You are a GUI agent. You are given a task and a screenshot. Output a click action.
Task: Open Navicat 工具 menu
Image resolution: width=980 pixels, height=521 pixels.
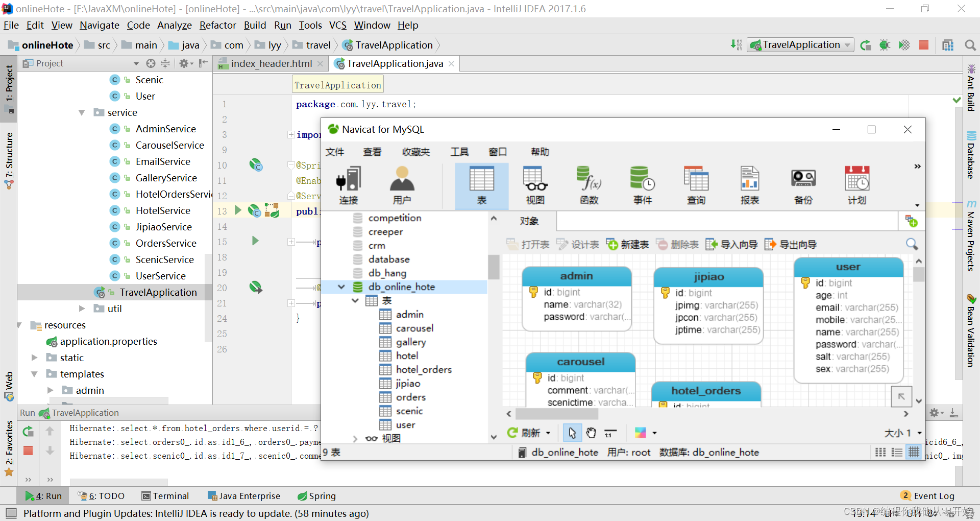[x=459, y=152]
